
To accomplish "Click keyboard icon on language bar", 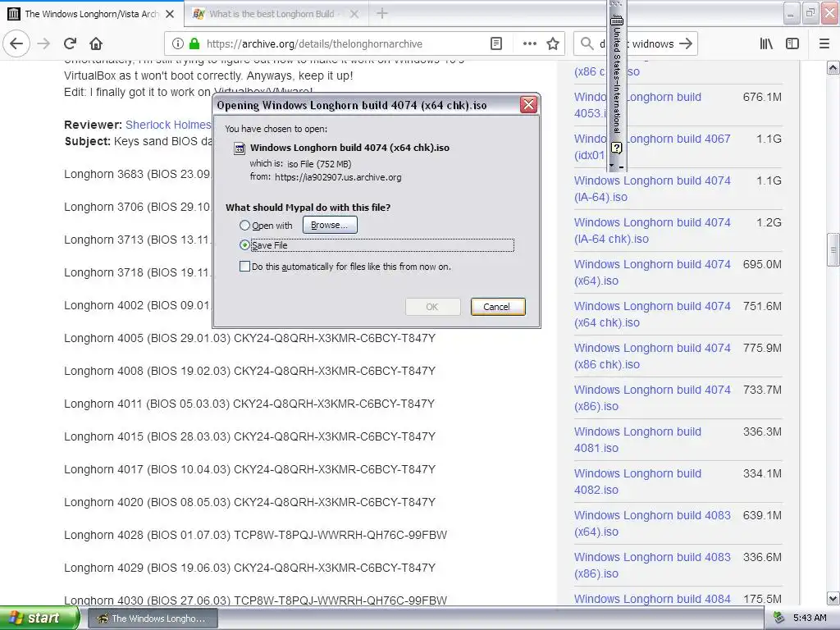I will [x=617, y=21].
